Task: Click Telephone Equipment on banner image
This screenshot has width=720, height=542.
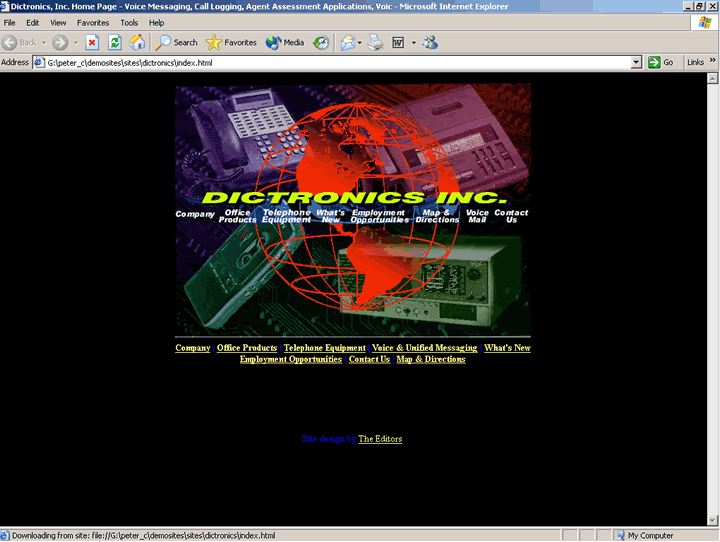Action: point(287,216)
